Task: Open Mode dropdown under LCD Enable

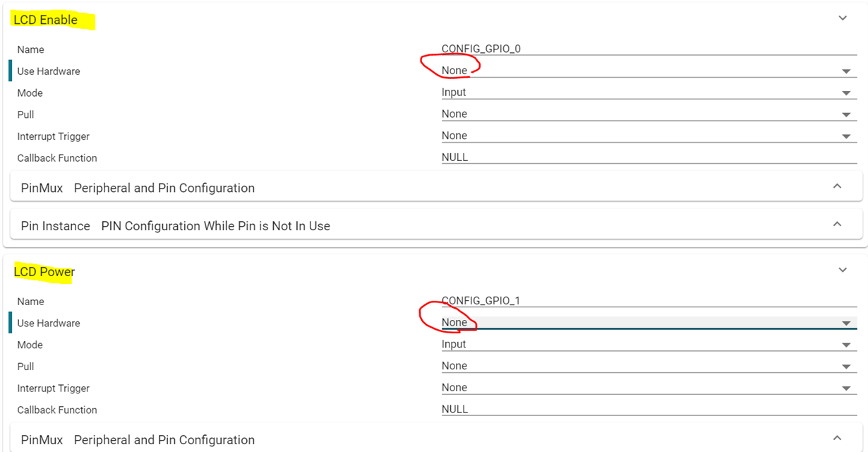Action: pyautogui.click(x=649, y=93)
